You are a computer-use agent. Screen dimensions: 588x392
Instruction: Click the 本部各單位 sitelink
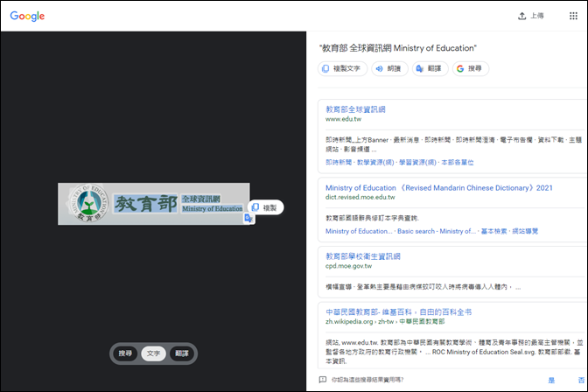(x=458, y=162)
